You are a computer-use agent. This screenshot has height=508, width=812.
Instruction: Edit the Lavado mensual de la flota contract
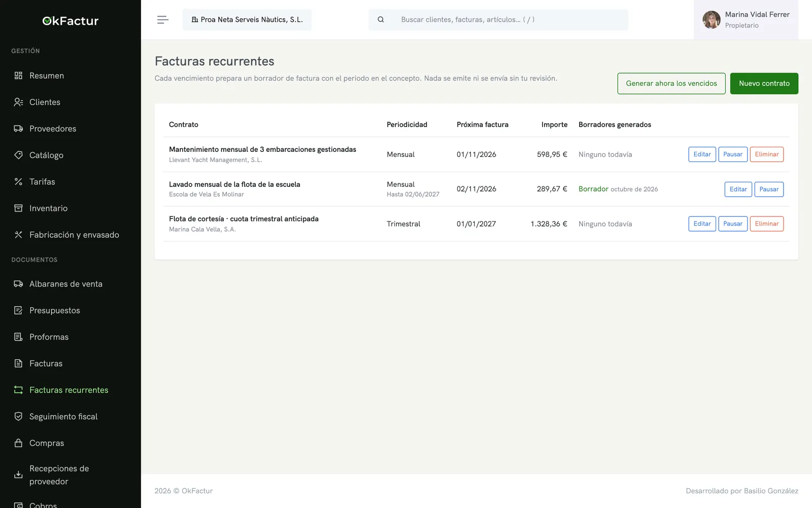pos(738,189)
